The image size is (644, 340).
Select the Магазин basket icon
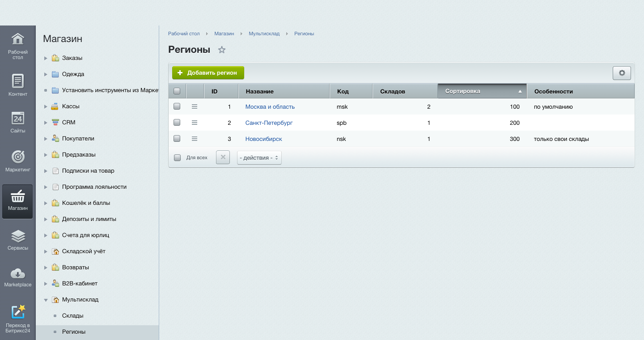(x=17, y=196)
